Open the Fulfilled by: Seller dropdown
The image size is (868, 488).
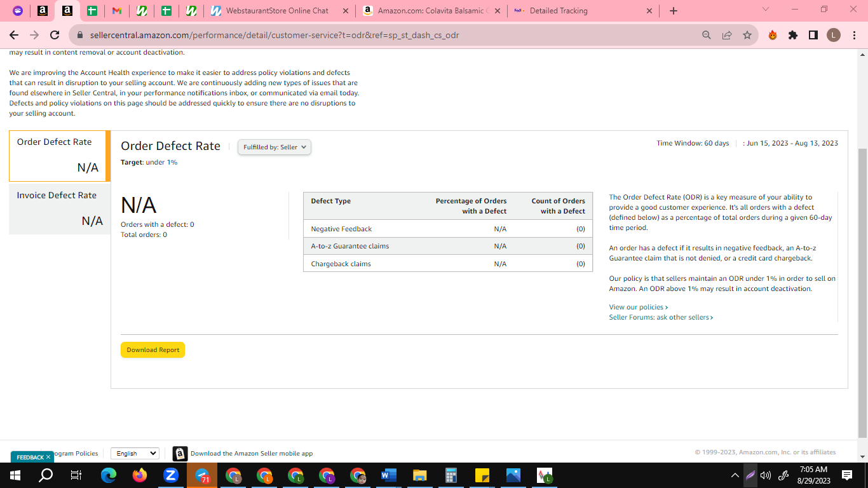275,147
